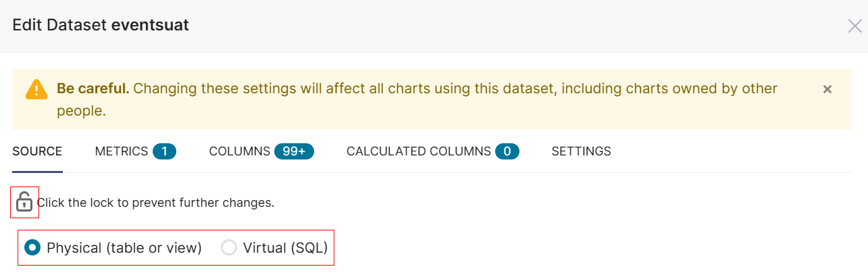Select the Virtual radio button circle
The height and width of the screenshot is (273, 868).
tap(229, 248)
